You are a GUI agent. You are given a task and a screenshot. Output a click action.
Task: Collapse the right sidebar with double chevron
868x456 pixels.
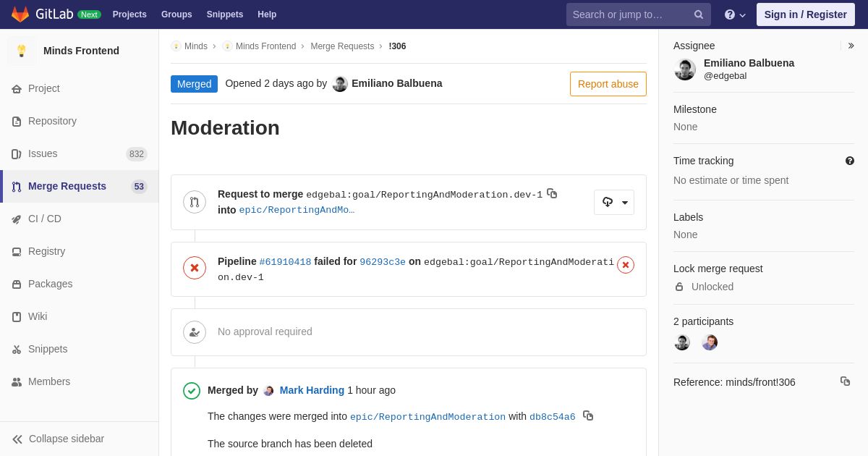click(x=851, y=46)
